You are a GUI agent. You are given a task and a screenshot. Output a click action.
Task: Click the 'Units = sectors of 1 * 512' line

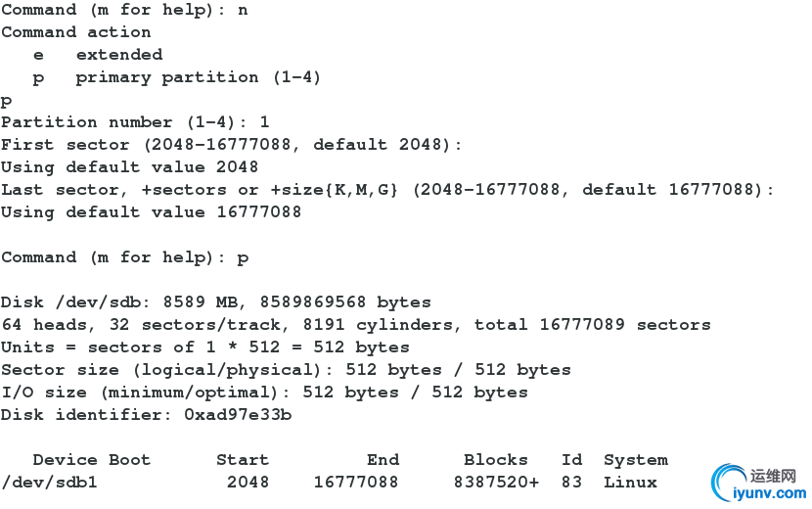[x=205, y=347]
